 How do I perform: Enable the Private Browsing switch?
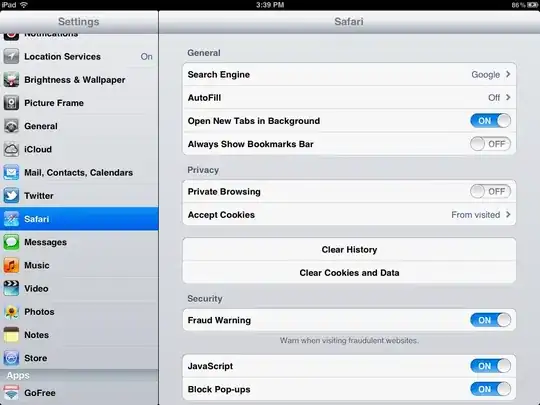[490, 191]
